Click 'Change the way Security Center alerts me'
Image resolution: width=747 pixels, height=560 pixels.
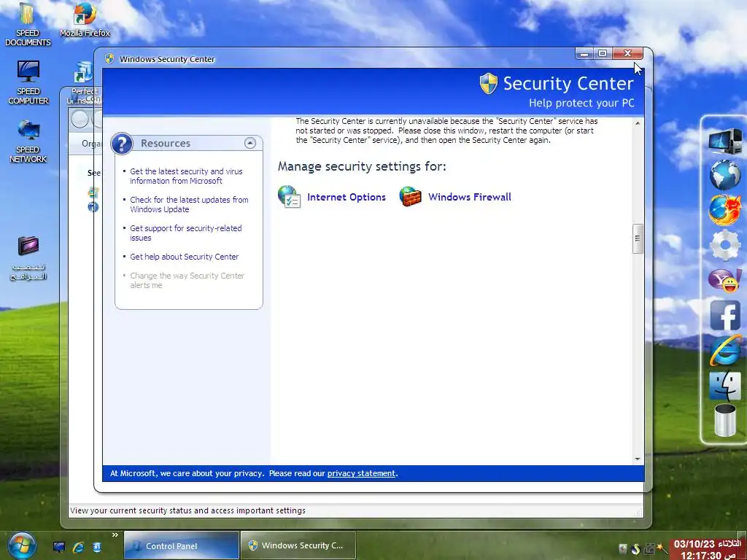pos(187,281)
